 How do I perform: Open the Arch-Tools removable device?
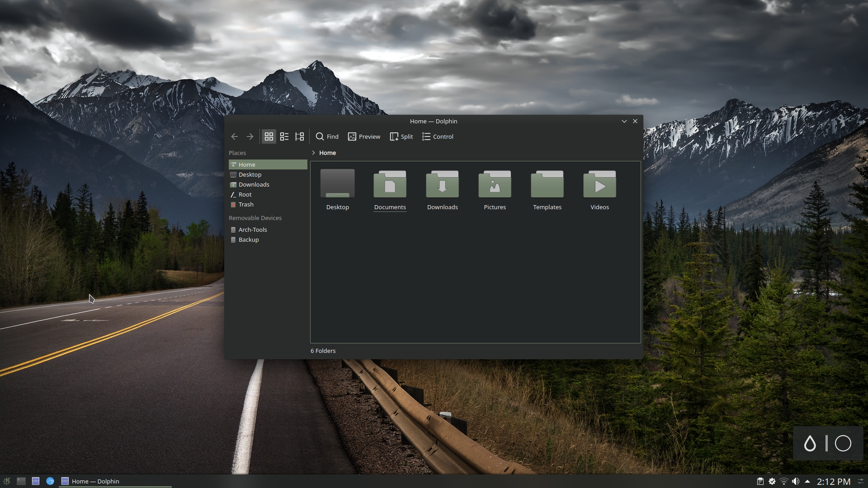point(268,230)
